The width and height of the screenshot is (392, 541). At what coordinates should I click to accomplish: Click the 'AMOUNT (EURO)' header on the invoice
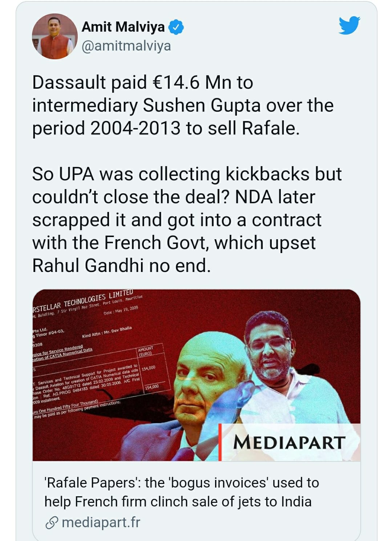point(146,351)
